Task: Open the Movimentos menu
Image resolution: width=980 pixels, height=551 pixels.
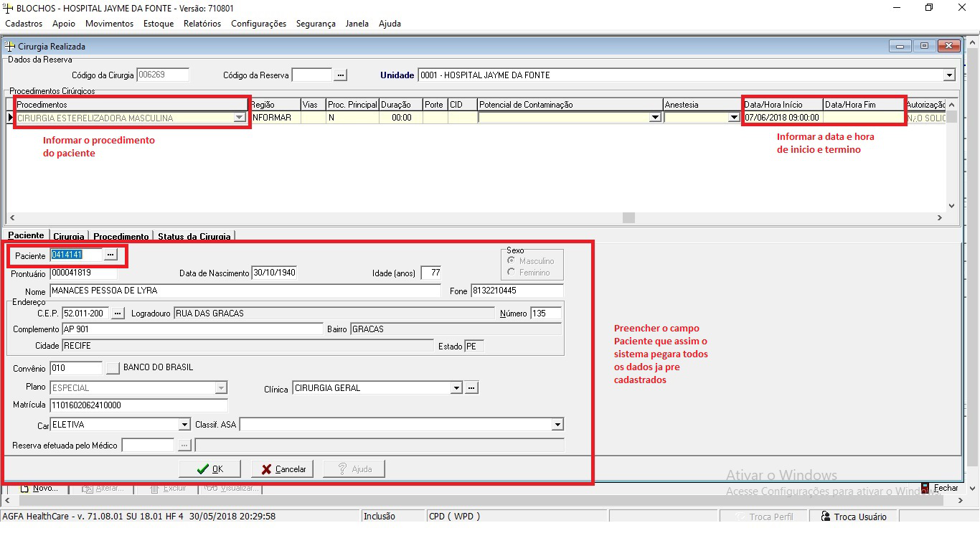Action: pyautogui.click(x=109, y=24)
